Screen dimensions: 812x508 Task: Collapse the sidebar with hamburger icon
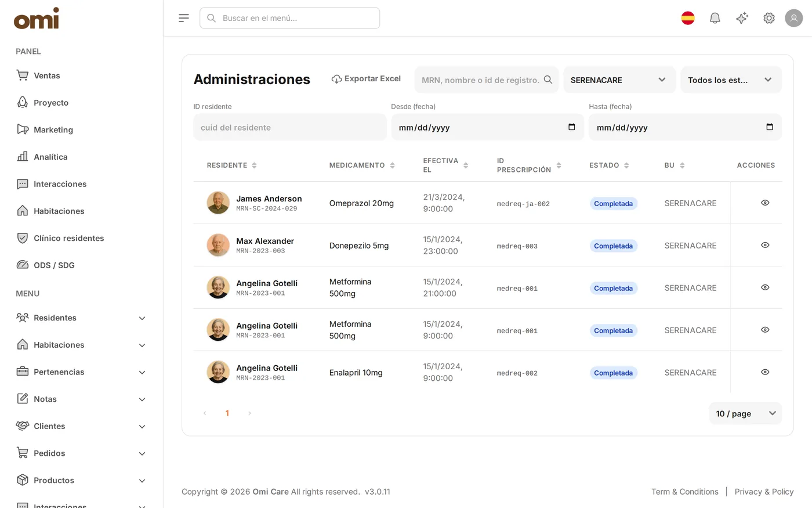184,18
